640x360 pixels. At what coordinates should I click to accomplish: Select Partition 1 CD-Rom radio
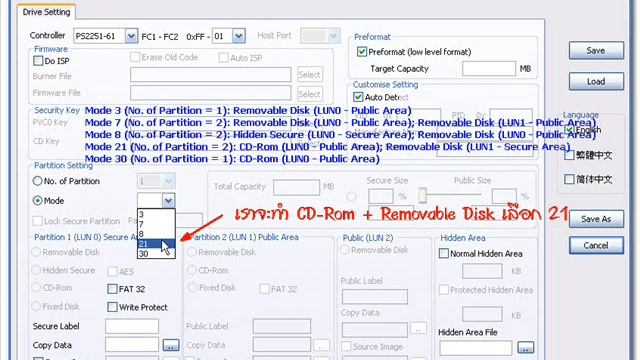tap(36, 287)
